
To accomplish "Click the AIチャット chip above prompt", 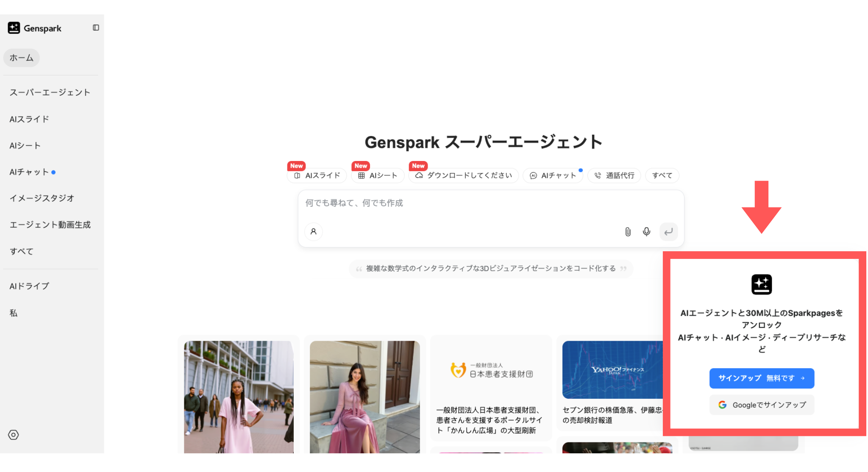I will coord(553,175).
